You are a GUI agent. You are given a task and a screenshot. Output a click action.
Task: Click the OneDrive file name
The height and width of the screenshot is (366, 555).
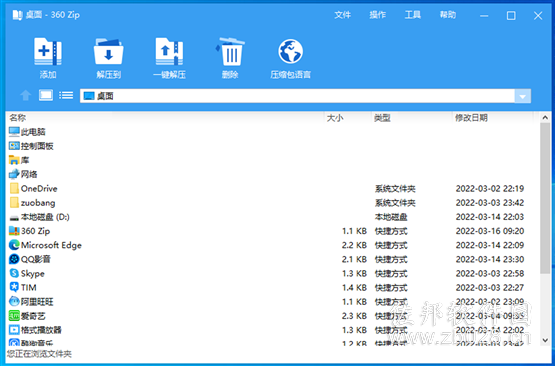(39, 188)
